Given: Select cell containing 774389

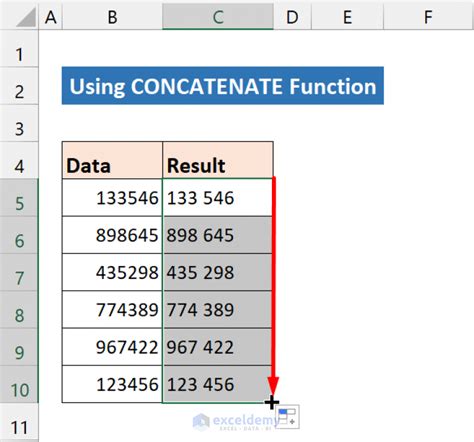Looking at the screenshot, I should pos(112,310).
